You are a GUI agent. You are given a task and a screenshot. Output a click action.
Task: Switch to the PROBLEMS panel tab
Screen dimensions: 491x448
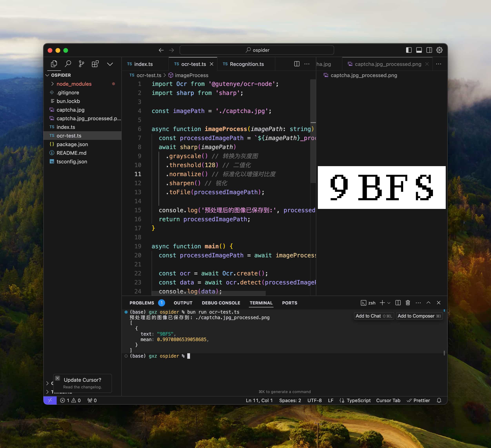click(x=142, y=303)
